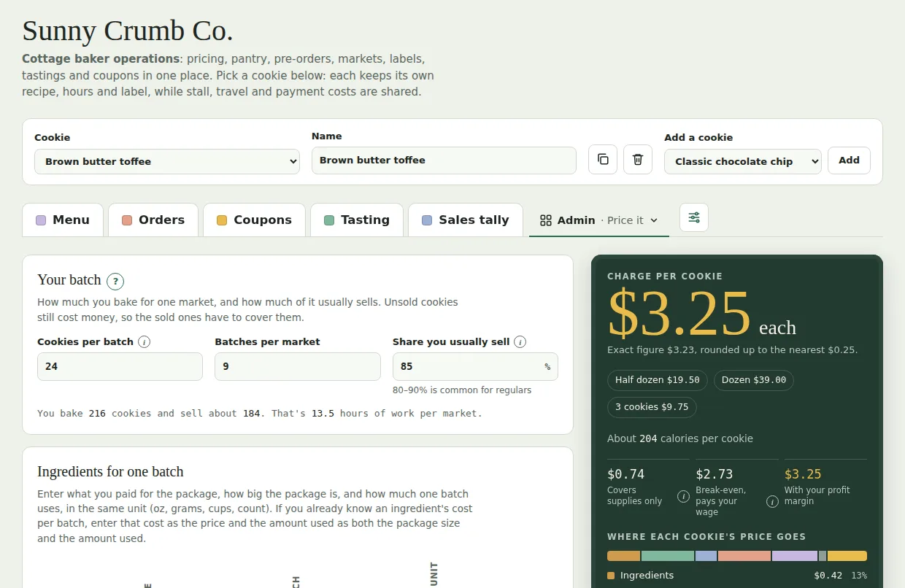Image resolution: width=905 pixels, height=588 pixels.
Task: Switch to the Menu tab
Action: [x=63, y=220]
